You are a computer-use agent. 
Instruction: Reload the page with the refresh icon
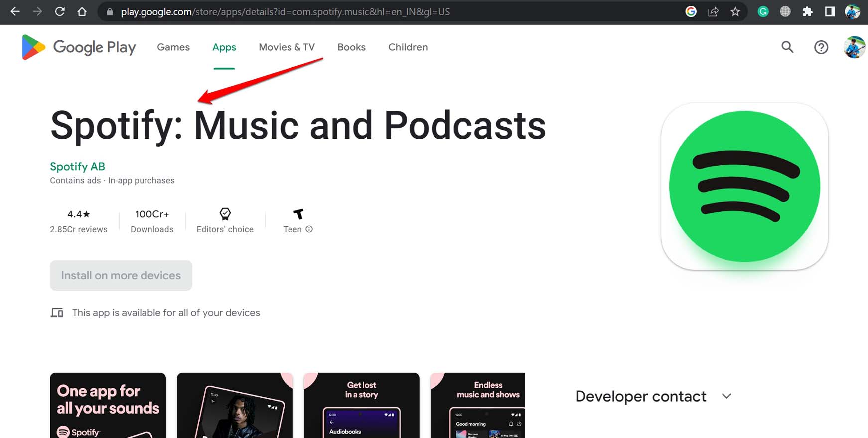click(x=60, y=11)
